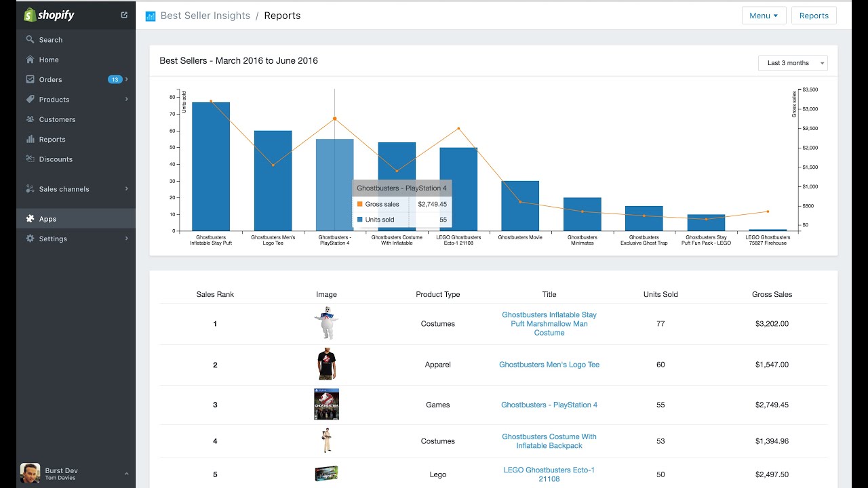Click the Orders count badge 13
868x488 pixels.
tap(115, 79)
